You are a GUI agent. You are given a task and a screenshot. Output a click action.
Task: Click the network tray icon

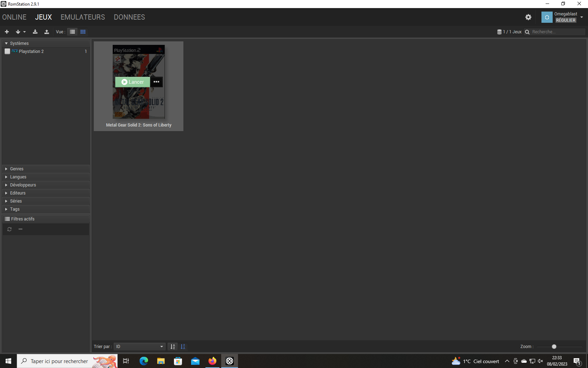(532, 361)
